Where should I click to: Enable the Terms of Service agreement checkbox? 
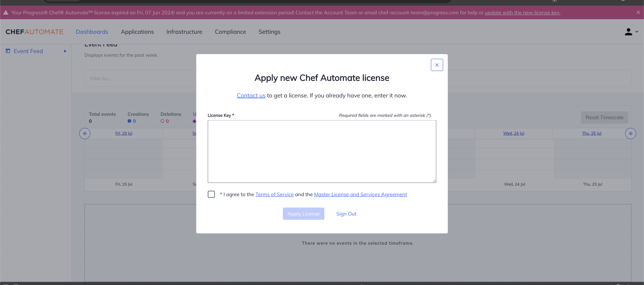[x=211, y=194]
